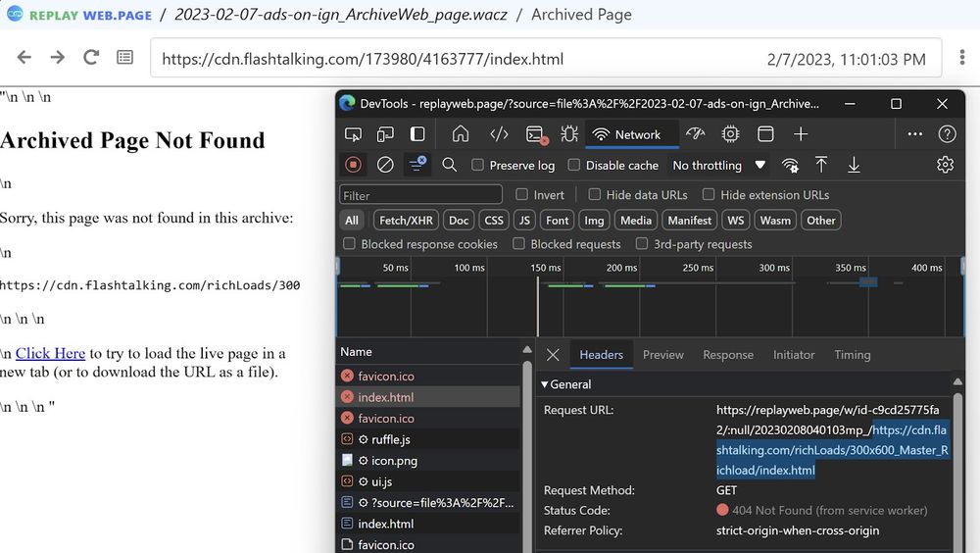Open the Timing tab

852,355
